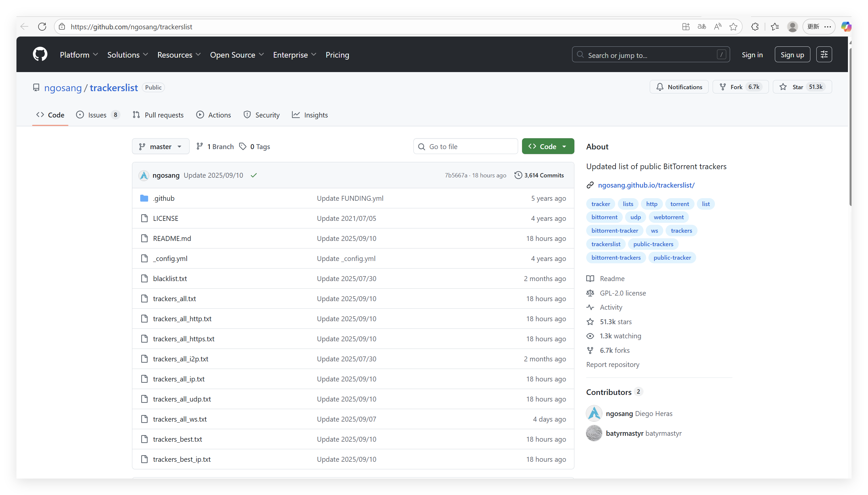Click the Sign up button
868x495 pixels.
coord(792,55)
